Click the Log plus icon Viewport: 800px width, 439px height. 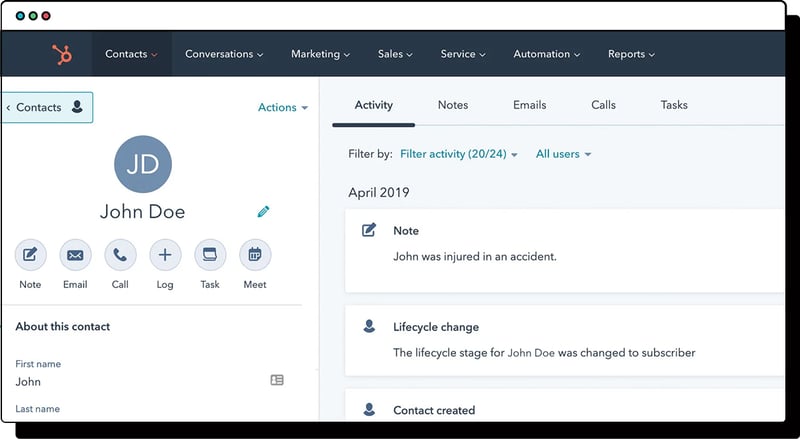165,255
